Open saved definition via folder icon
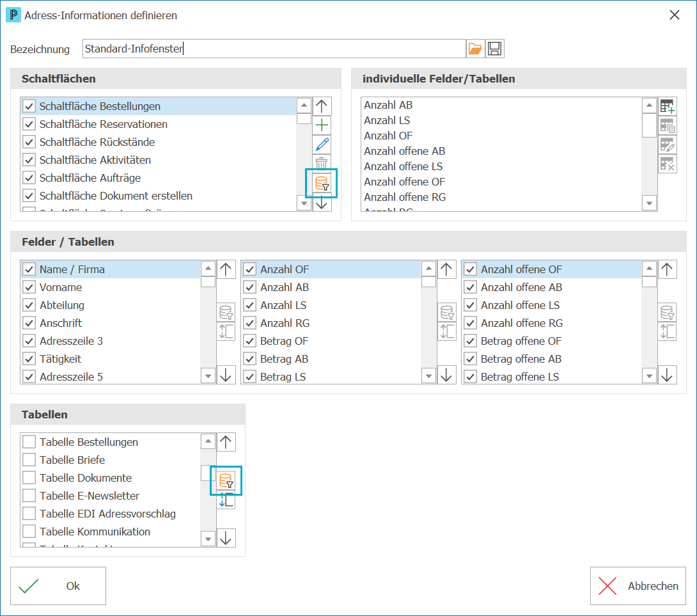697x616 pixels. 475,49
